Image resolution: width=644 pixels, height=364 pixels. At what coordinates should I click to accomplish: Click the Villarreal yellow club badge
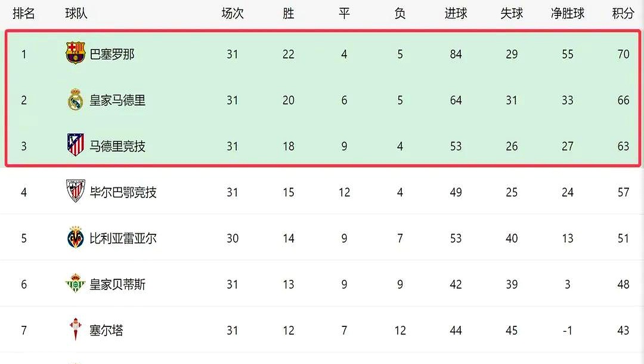coord(75,238)
